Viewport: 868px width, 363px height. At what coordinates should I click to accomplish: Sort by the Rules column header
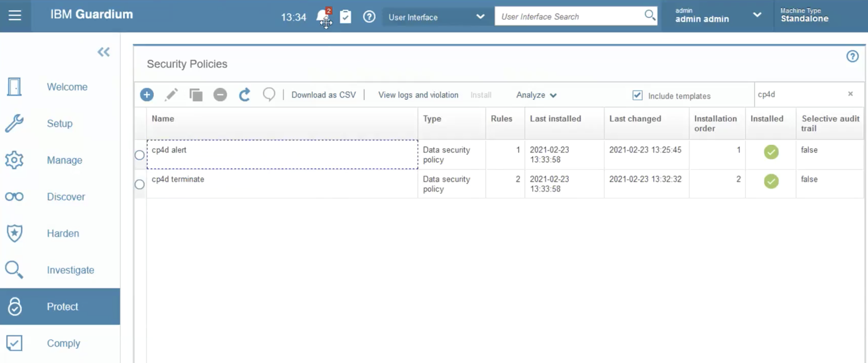502,119
